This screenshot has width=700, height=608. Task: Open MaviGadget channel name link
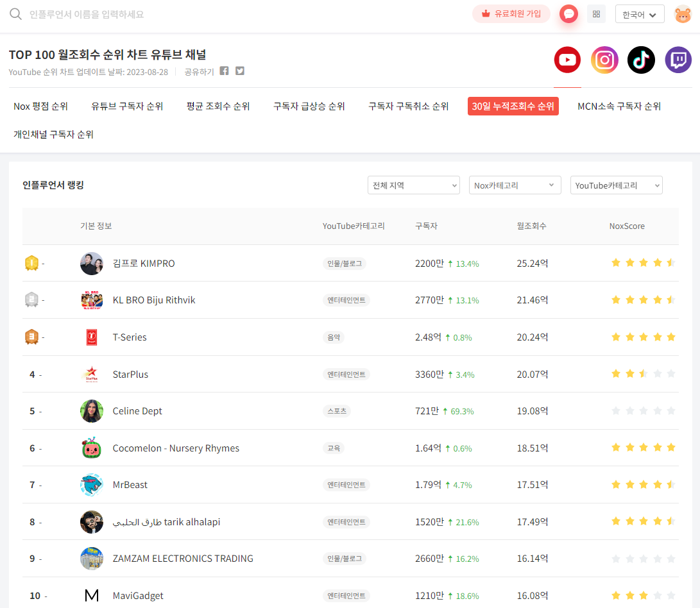pos(138,596)
